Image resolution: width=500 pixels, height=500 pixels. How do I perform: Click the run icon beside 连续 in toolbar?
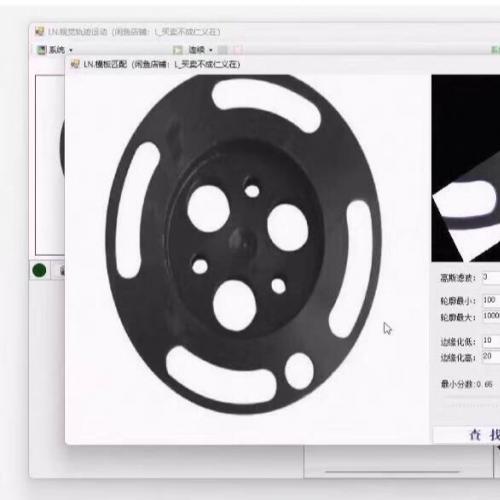178,50
